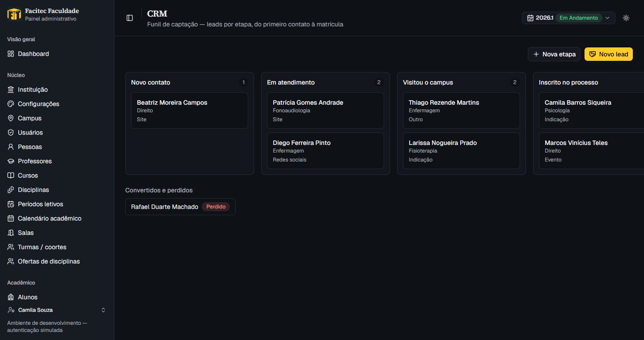Open Patrícia Gomes Andrade lead card
Image resolution: width=644 pixels, height=340 pixels.
[326, 110]
